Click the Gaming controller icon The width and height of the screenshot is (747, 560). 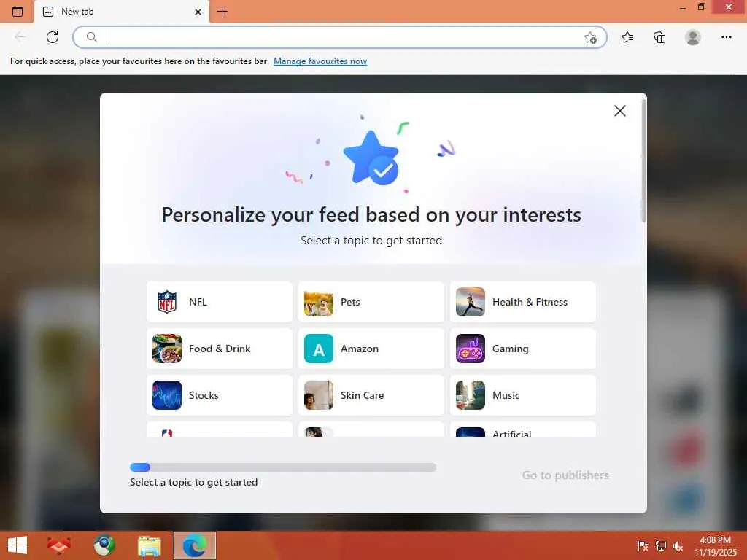point(471,349)
